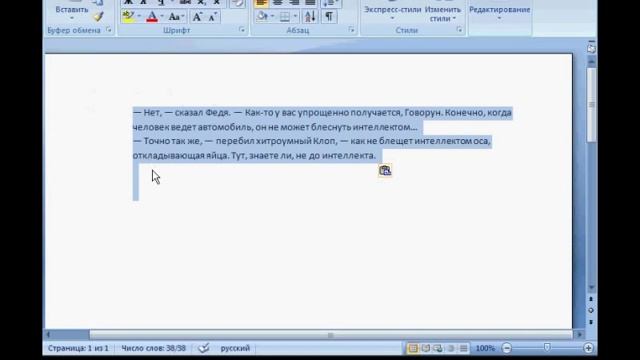Open the Стили pane launcher
Viewport: 640px width, 360px height.
pos(459,30)
